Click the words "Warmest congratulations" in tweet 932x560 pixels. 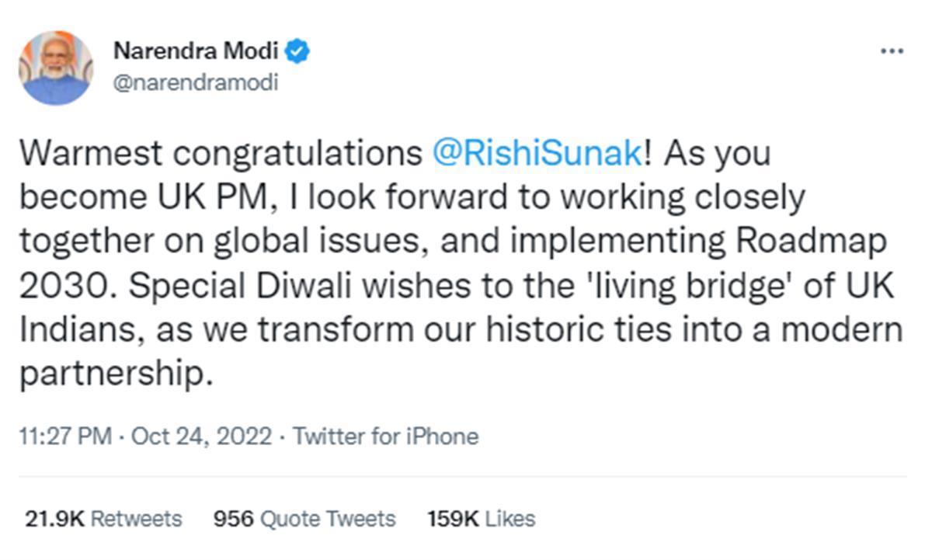(221, 154)
